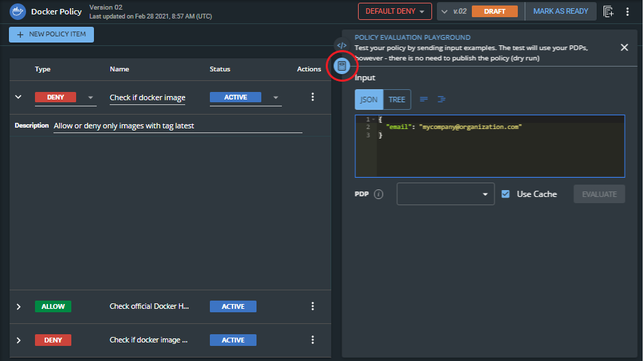This screenshot has height=361, width=644.
Task: Click the Docker Policy title
Action: pos(56,12)
